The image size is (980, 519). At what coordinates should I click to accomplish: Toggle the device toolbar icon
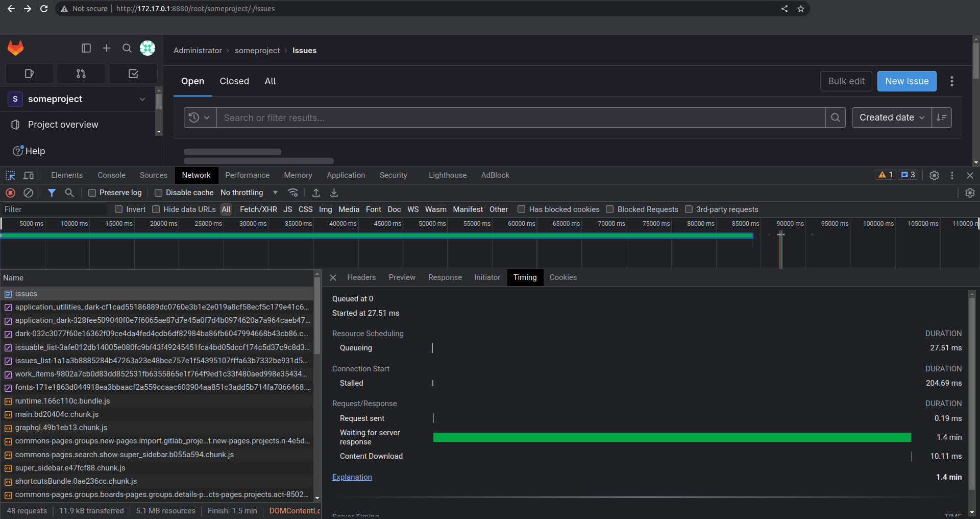coord(29,175)
